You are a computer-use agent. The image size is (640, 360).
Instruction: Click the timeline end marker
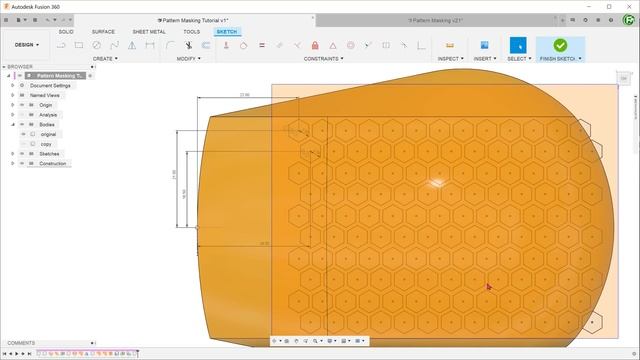coord(138,353)
